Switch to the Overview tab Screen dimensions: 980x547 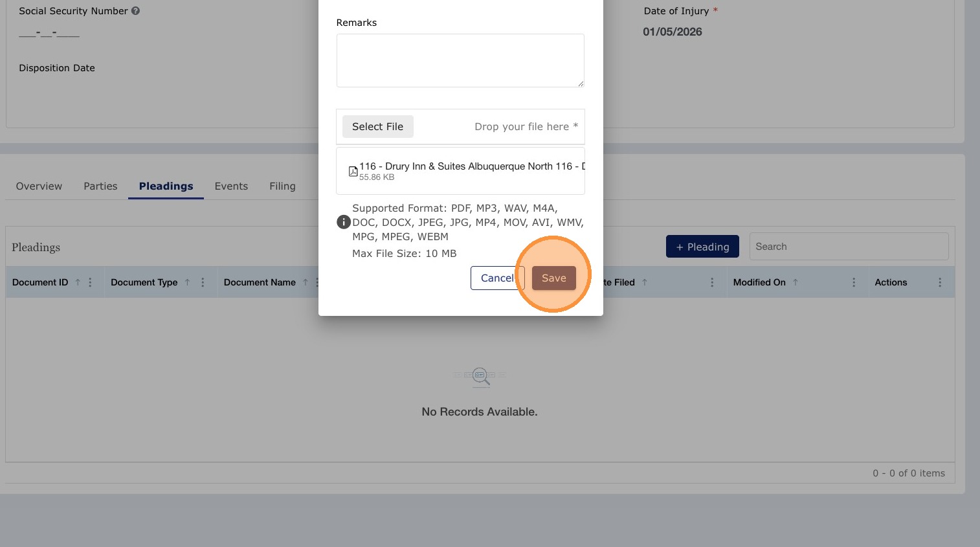(39, 186)
